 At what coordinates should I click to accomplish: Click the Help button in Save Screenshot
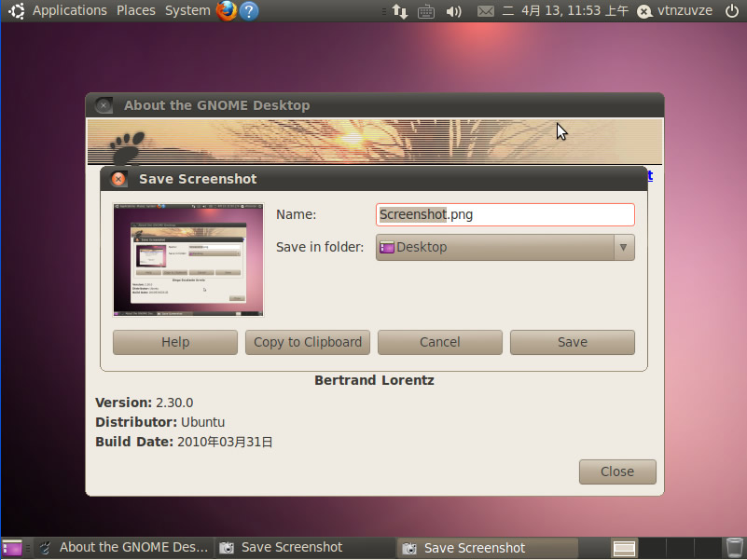[x=175, y=342]
